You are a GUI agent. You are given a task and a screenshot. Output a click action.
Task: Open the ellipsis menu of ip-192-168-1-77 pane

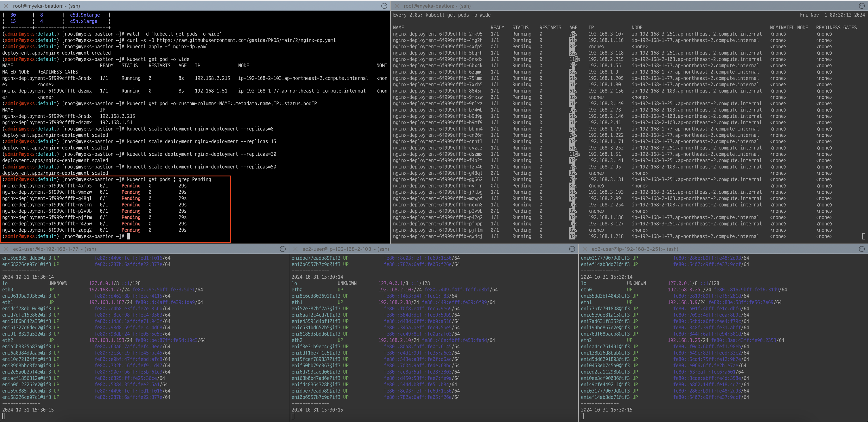pyautogui.click(x=282, y=249)
